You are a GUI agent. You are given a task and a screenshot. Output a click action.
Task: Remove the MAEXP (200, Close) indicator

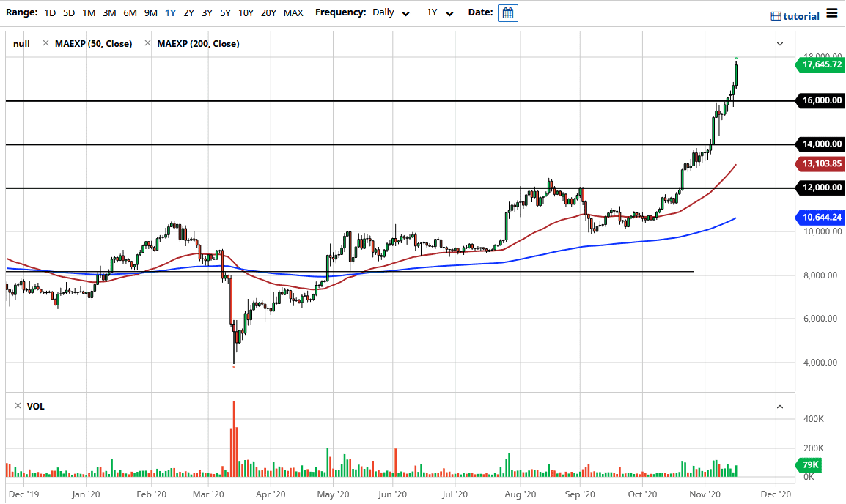[x=148, y=43]
